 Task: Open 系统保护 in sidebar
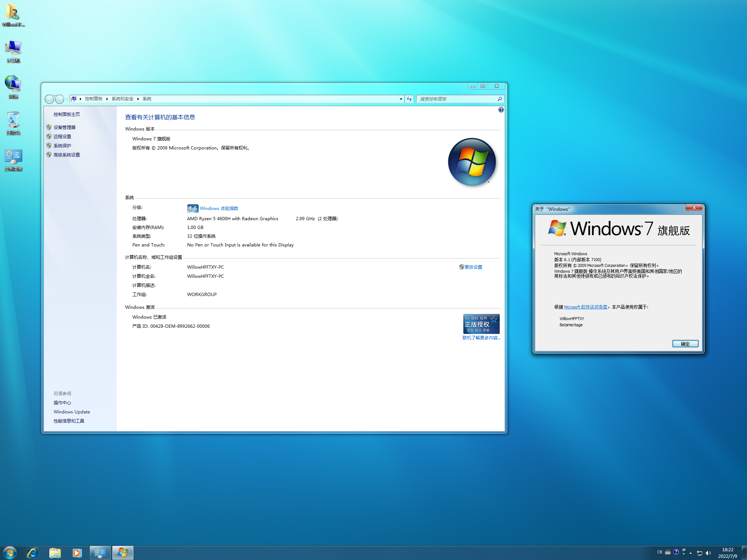(x=62, y=145)
